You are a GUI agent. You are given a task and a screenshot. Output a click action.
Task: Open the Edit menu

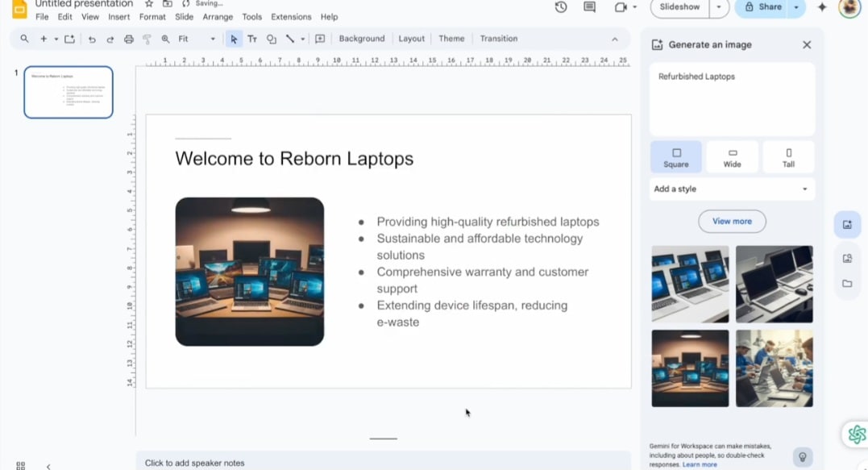pyautogui.click(x=64, y=17)
